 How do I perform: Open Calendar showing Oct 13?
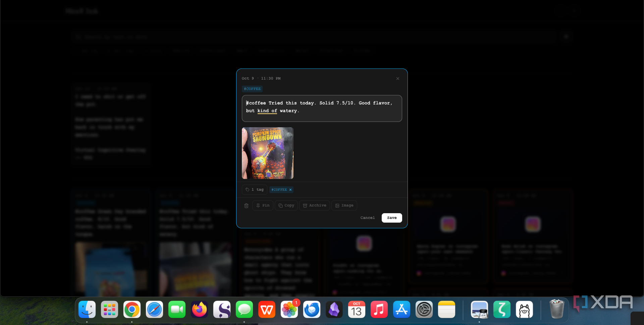pyautogui.click(x=357, y=309)
